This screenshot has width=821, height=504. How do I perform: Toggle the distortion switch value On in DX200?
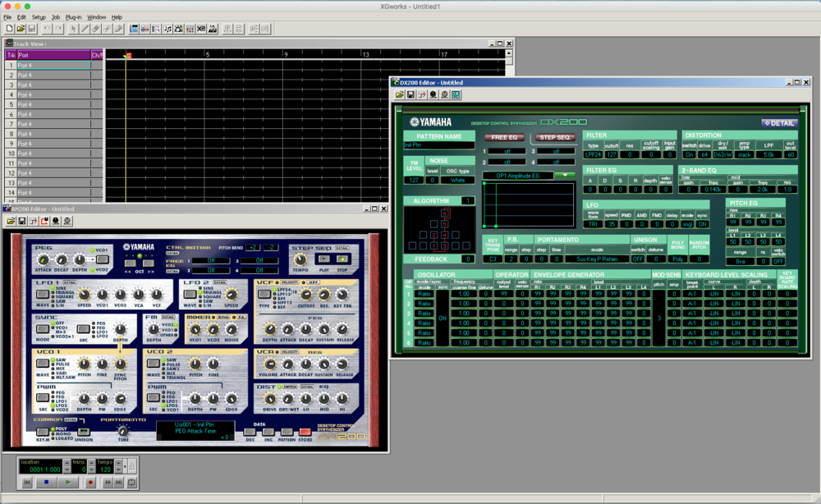pos(690,154)
